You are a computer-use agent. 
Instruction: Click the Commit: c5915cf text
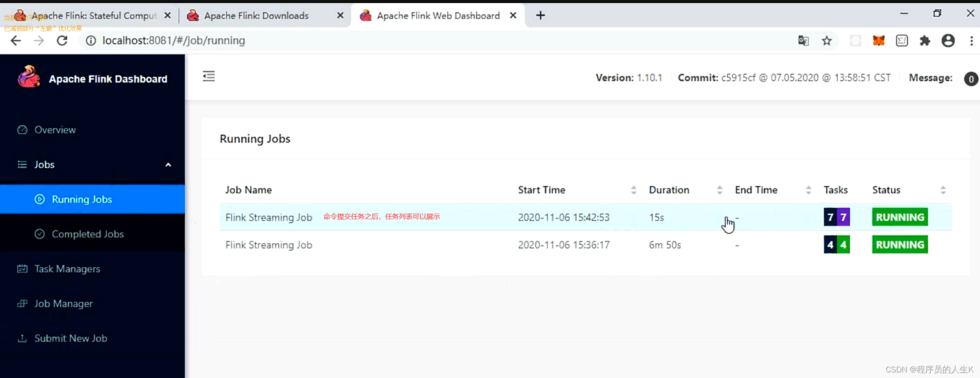pos(784,78)
